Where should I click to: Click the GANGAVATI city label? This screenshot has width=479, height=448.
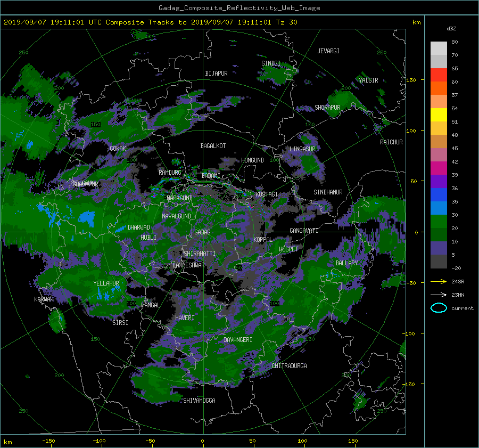coord(304,231)
